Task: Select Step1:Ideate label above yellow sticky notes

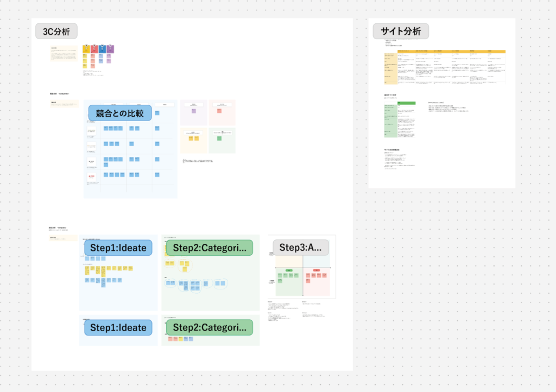Action: [118, 248]
